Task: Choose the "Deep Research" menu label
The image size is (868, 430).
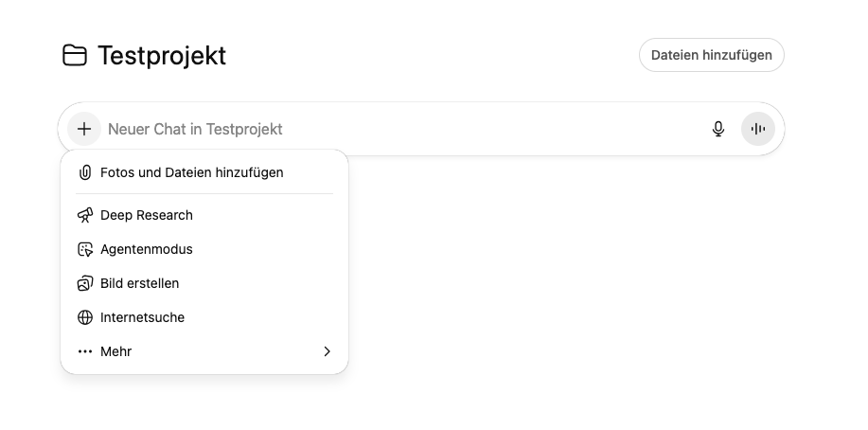Action: [x=147, y=215]
